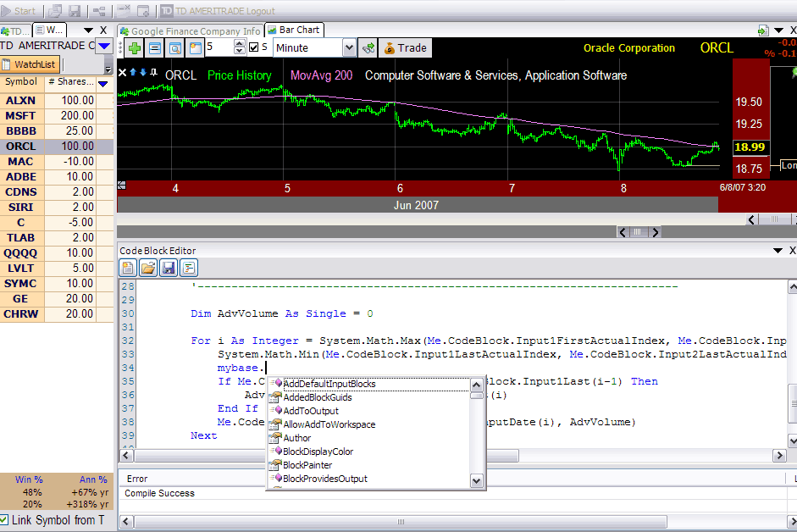This screenshot has height=532, width=797.
Task: Select the MSFT row in watchlist
Action: (x=57, y=115)
